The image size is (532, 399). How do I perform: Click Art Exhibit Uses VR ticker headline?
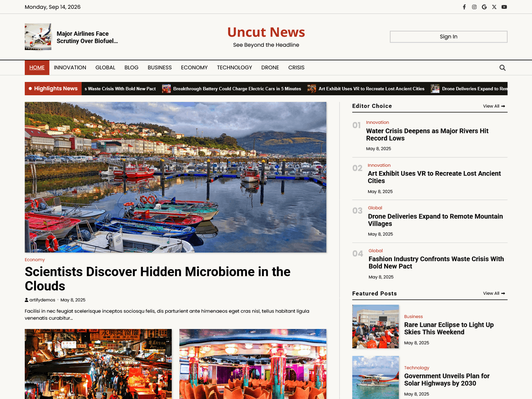click(372, 89)
